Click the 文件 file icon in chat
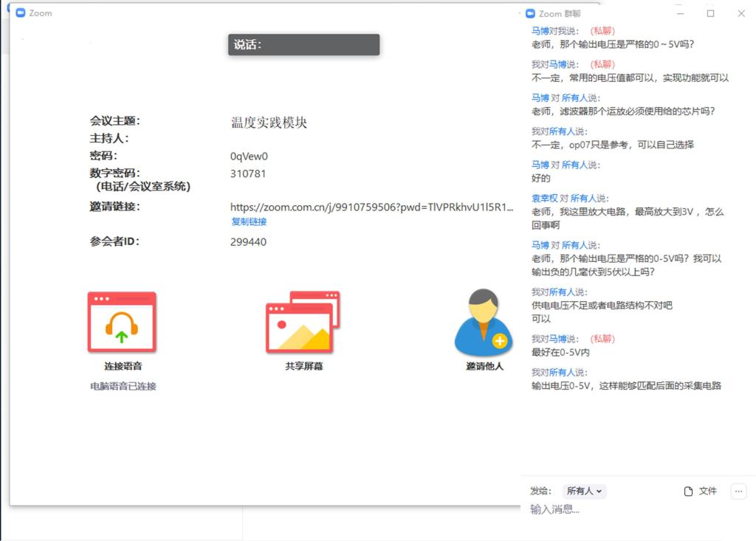 [688, 491]
